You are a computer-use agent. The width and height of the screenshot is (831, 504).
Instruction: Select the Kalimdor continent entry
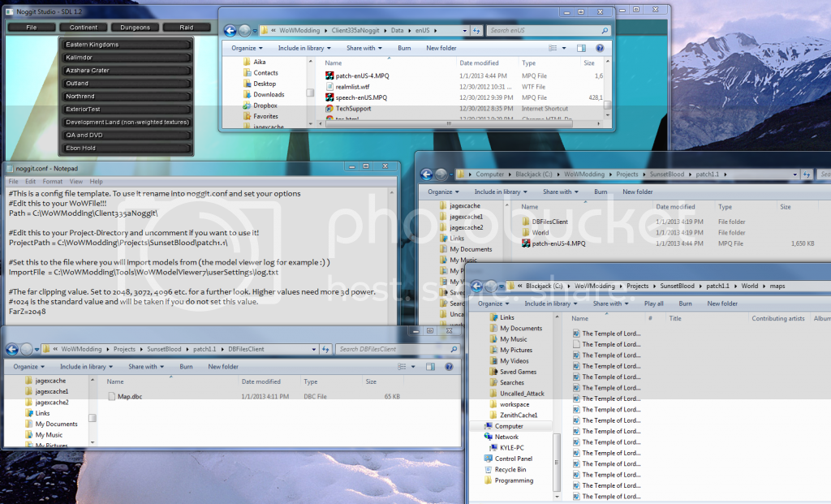click(126, 58)
